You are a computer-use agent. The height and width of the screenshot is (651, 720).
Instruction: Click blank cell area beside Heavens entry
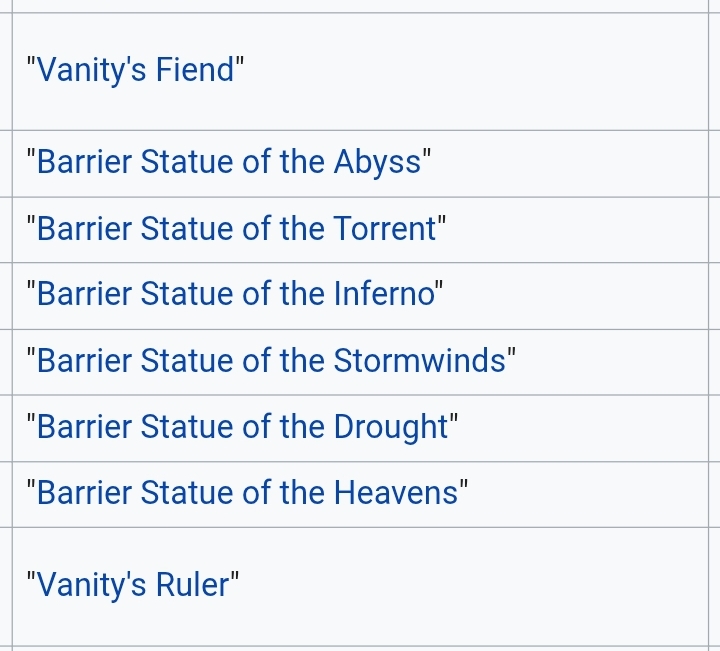pos(600,493)
